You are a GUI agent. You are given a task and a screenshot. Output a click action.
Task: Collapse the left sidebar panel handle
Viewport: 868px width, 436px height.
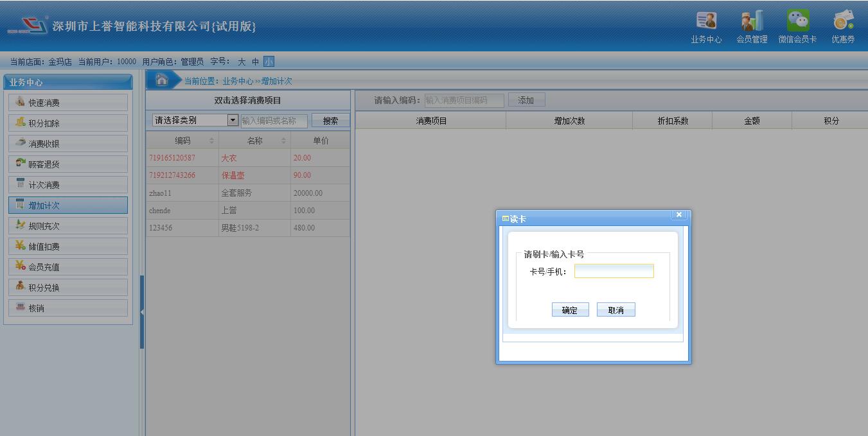pos(142,312)
